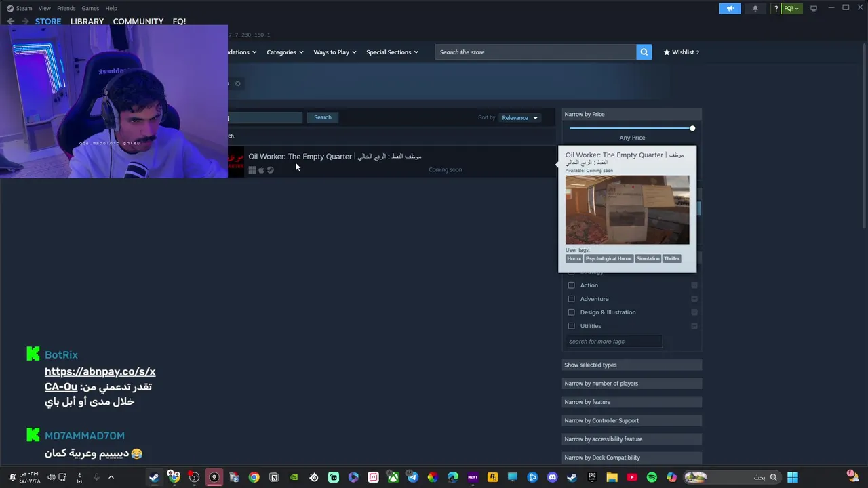Open Discord from the taskbar
This screenshot has height=488, width=868.
coord(552,477)
